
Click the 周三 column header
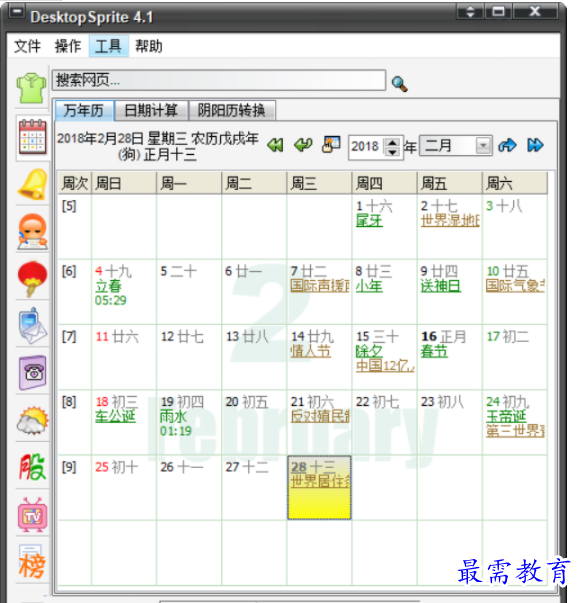(319, 183)
